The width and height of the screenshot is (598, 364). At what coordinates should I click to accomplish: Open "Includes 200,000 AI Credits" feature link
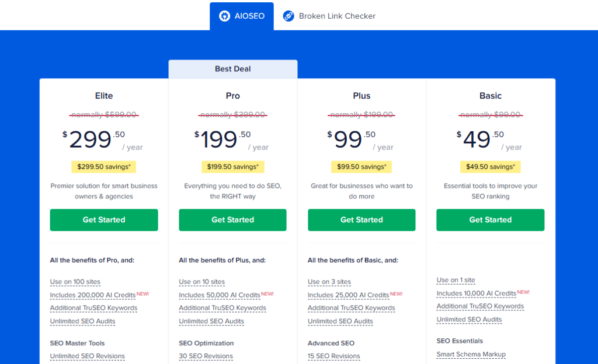(93, 295)
